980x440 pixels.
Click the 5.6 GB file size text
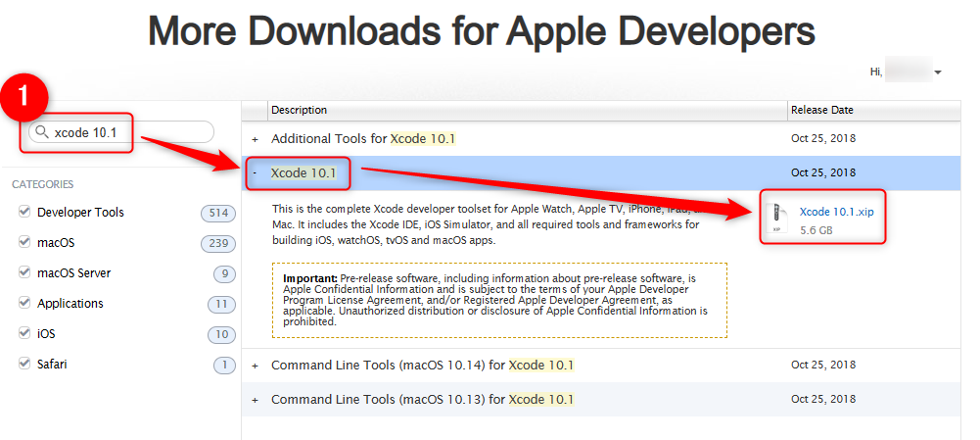tap(817, 230)
